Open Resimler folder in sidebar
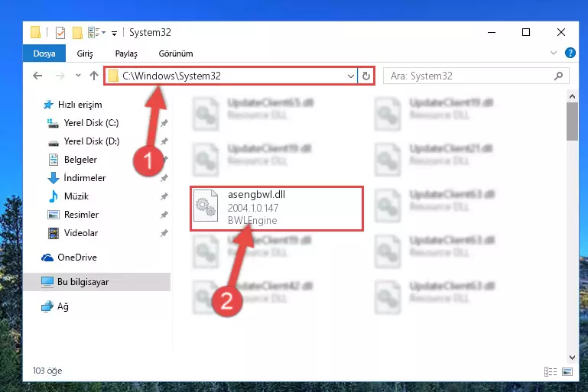 click(x=73, y=215)
